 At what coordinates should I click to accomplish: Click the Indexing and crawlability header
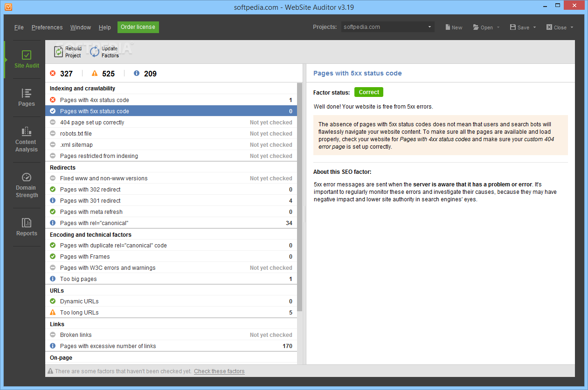point(83,89)
